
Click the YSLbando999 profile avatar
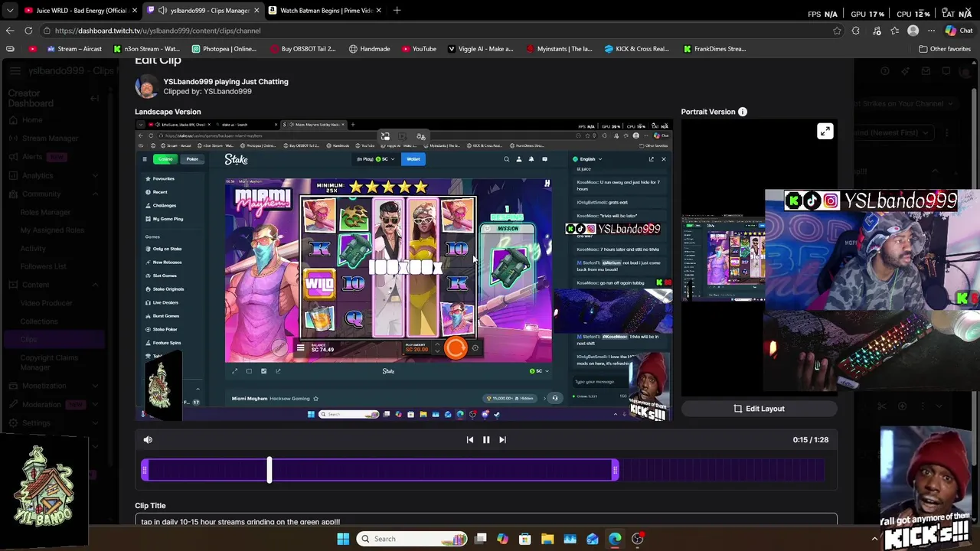click(x=147, y=86)
